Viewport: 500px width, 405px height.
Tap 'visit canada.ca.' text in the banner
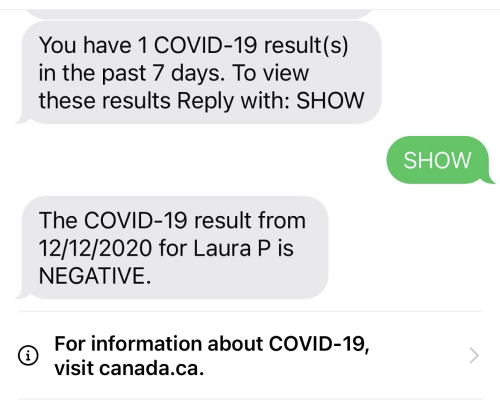click(x=129, y=369)
